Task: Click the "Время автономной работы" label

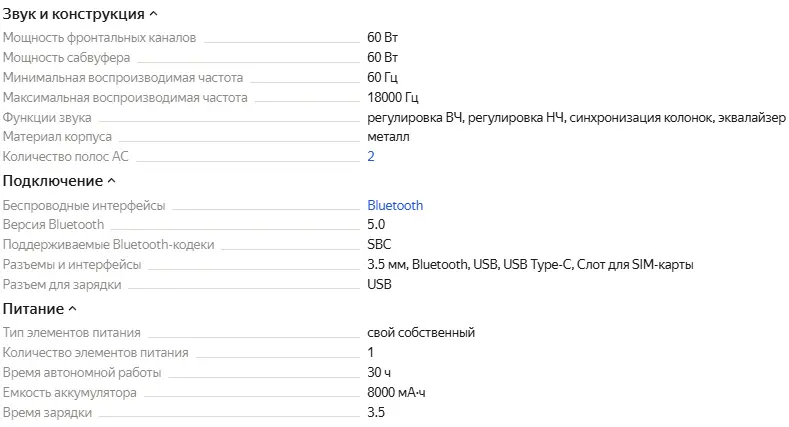Action: (x=83, y=372)
